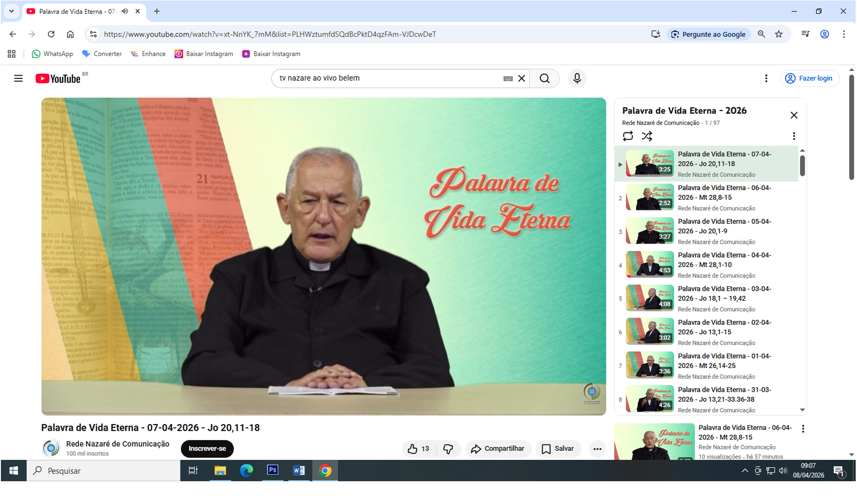Expand Chrome tab search dropdown arrow
This screenshot has height=504, width=857.
click(x=12, y=11)
